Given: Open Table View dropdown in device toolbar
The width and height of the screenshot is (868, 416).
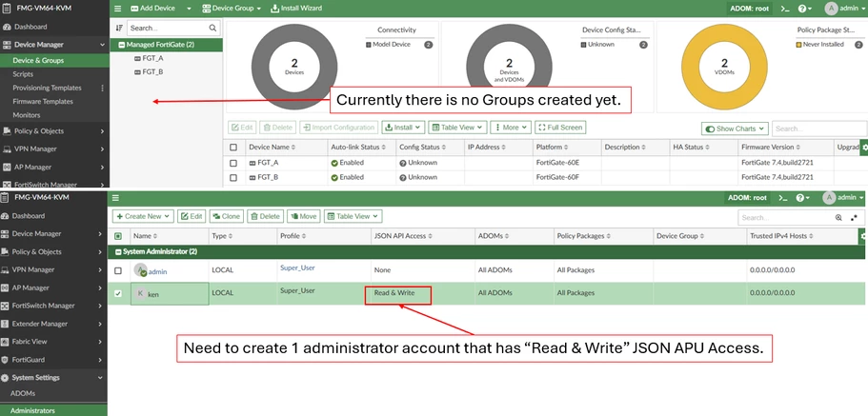Looking at the screenshot, I should [457, 128].
